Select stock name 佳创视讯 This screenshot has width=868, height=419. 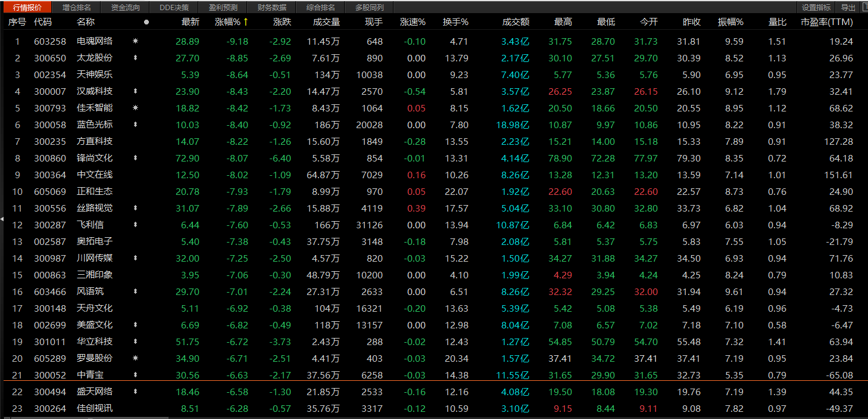pyautogui.click(x=95, y=409)
